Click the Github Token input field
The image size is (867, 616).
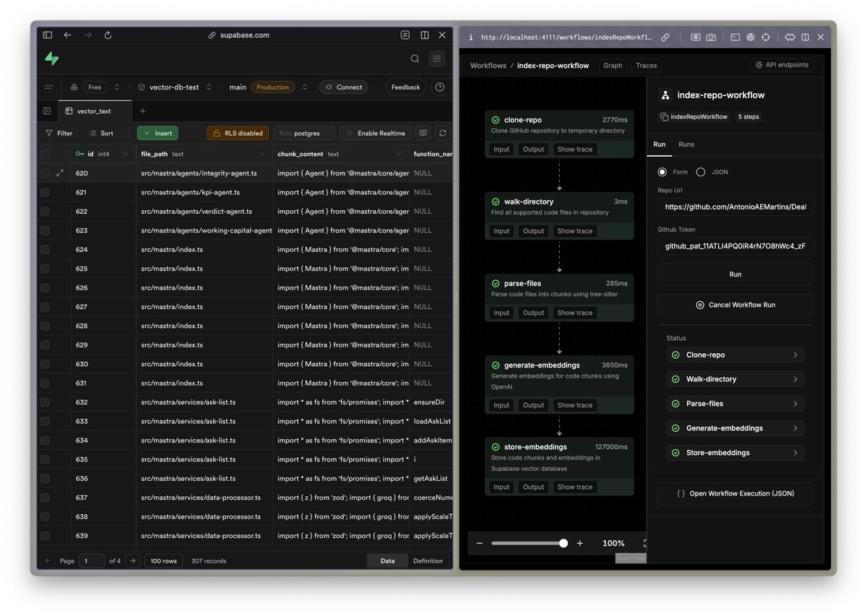coord(735,246)
